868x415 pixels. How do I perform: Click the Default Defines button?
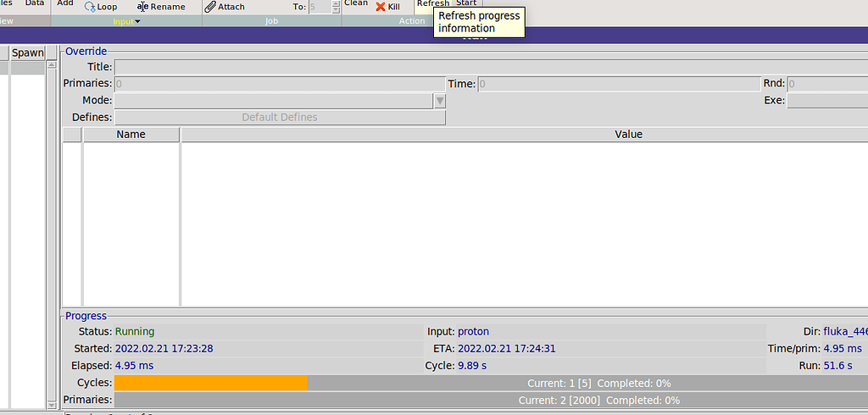[280, 118]
